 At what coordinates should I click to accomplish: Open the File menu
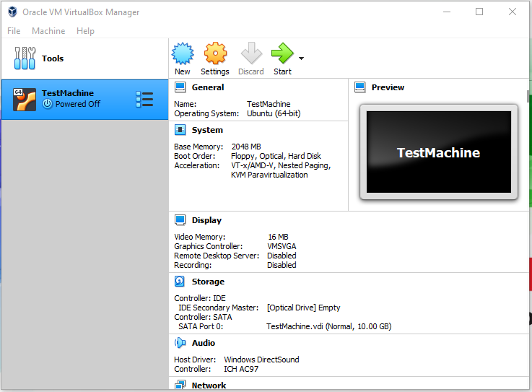[14, 31]
